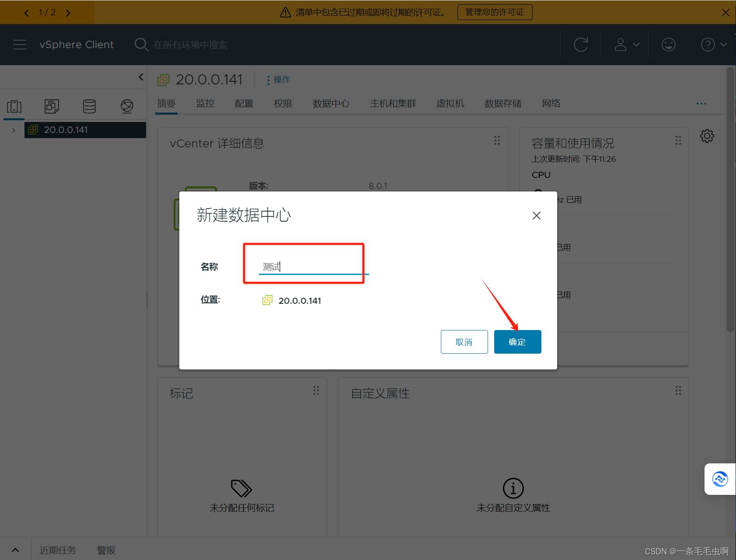The image size is (736, 560).
Task: Select the Hosts and Clusters inventory icon
Action: coord(14,106)
